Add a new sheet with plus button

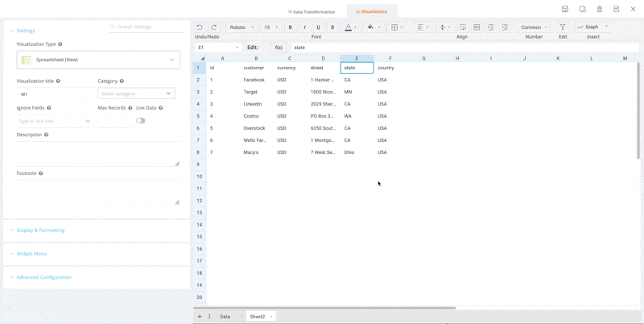tap(200, 317)
